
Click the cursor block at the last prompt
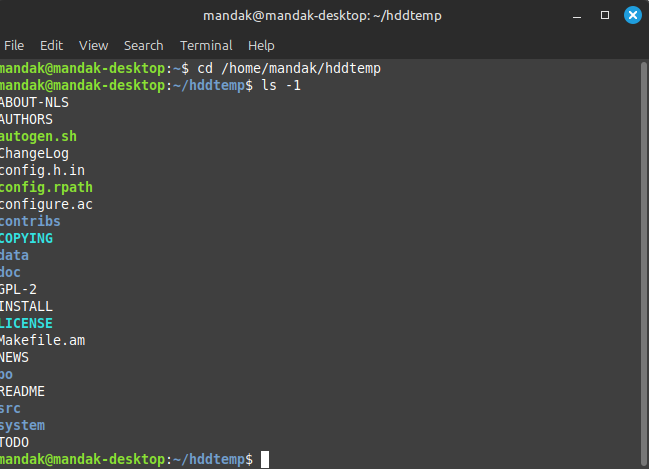coord(265,459)
